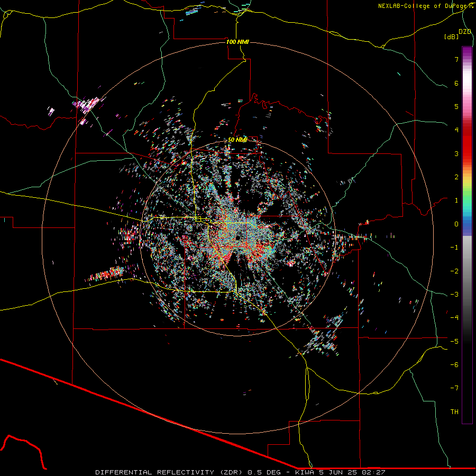Click the positive 5 color scale value
Screen dimensions: 476x476
(456, 106)
